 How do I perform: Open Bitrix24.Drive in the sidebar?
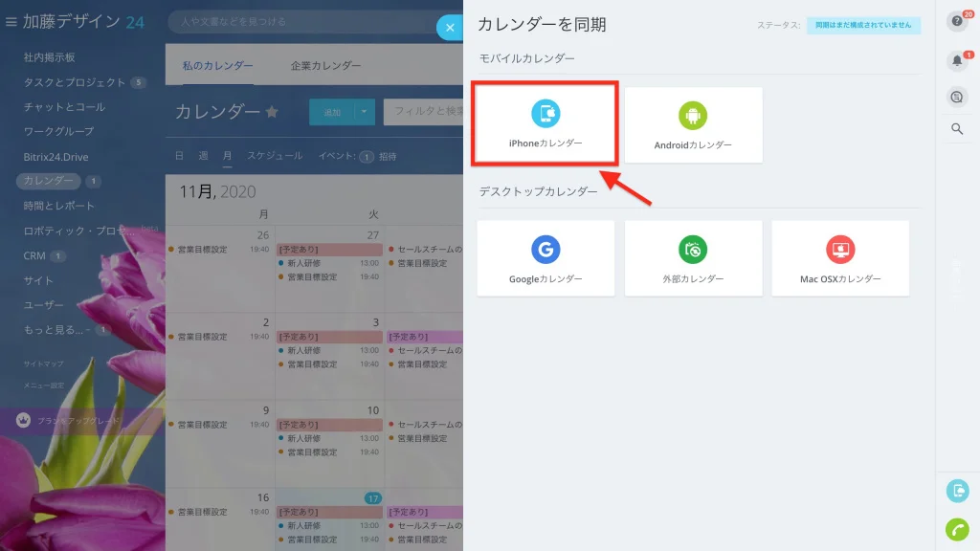click(x=56, y=157)
